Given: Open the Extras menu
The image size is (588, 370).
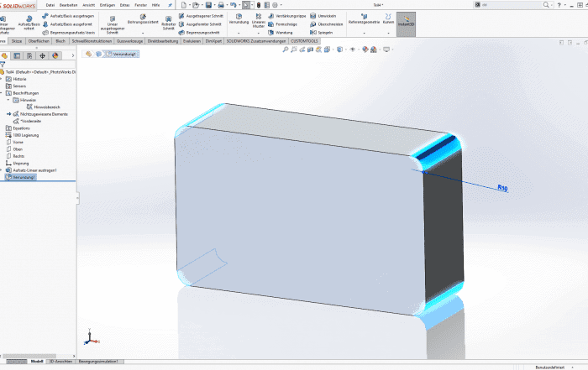Looking at the screenshot, I should tap(125, 5).
